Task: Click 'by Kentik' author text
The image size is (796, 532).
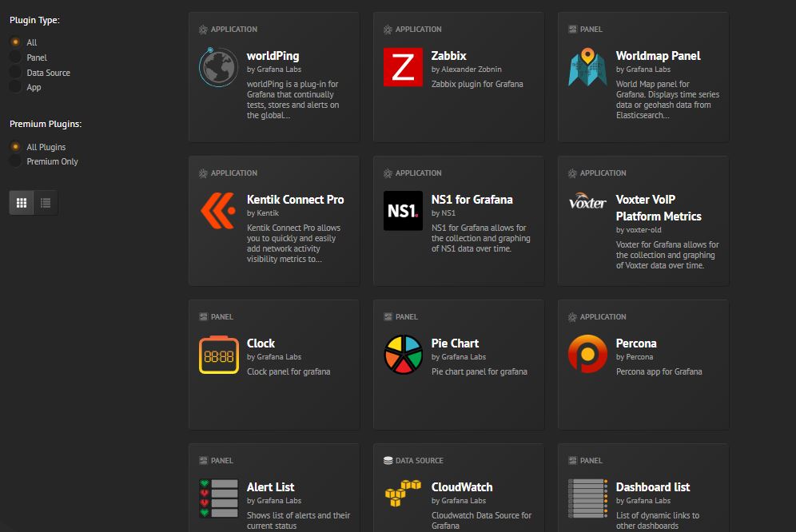Action: click(x=263, y=213)
